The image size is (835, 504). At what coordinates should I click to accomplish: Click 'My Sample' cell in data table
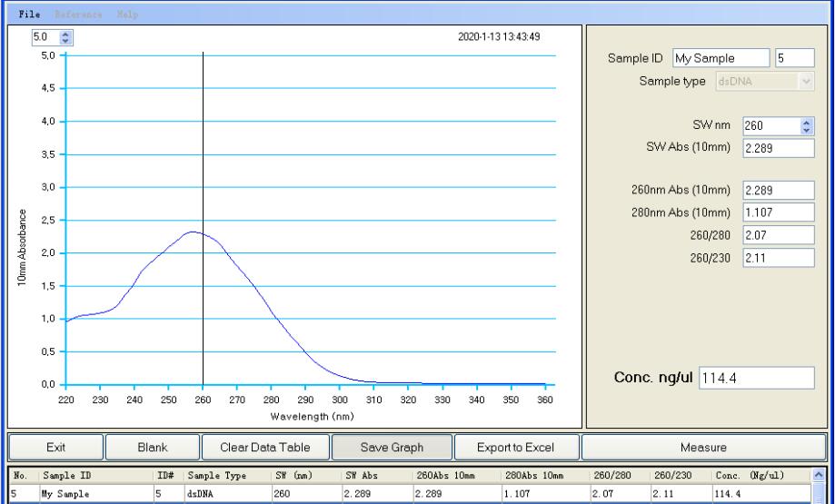(x=96, y=494)
